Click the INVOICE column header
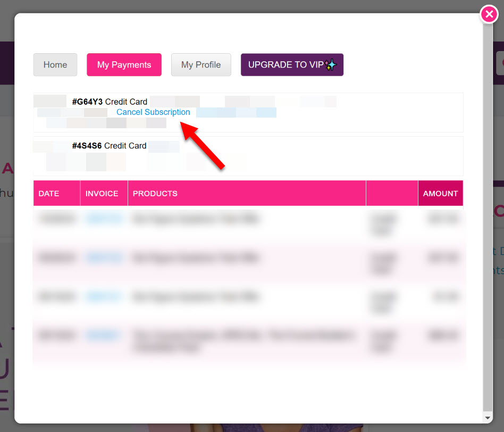Screen dimensions: 504x432 [102, 194]
